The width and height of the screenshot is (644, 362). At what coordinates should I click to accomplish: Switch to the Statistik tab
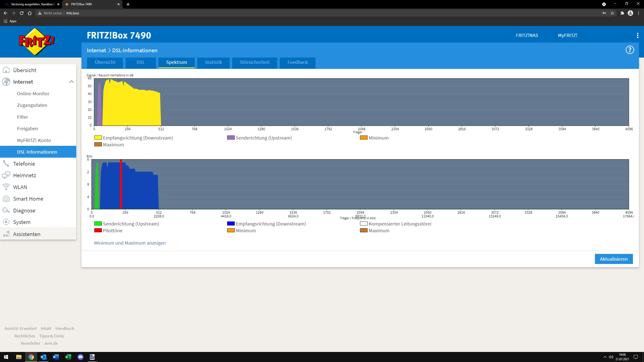tap(213, 62)
